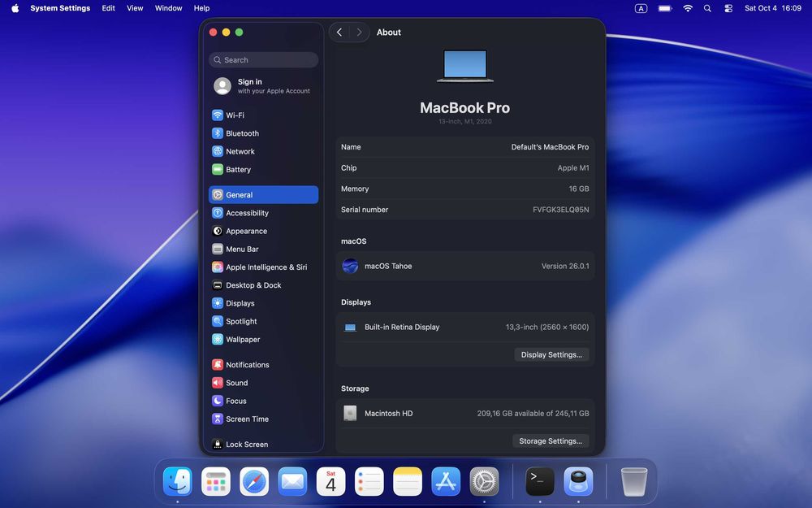Click the Built-in Retina Display icon
Viewport: 812px width, 508px height.
click(x=350, y=328)
